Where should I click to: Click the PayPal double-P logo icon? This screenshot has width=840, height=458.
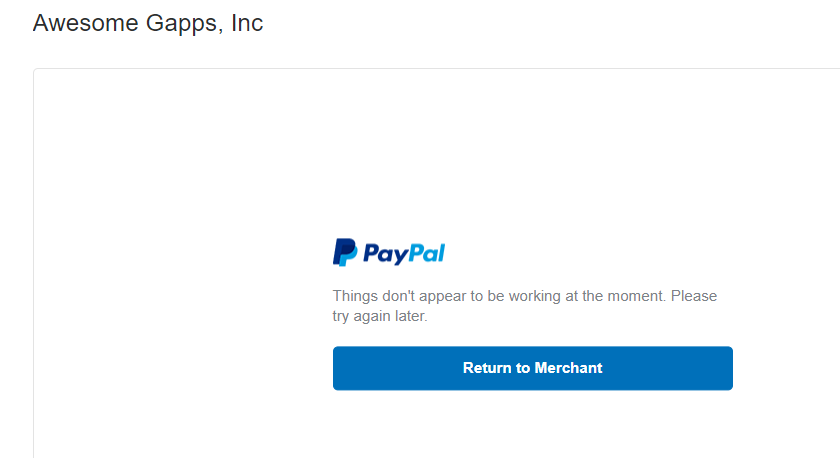(345, 252)
